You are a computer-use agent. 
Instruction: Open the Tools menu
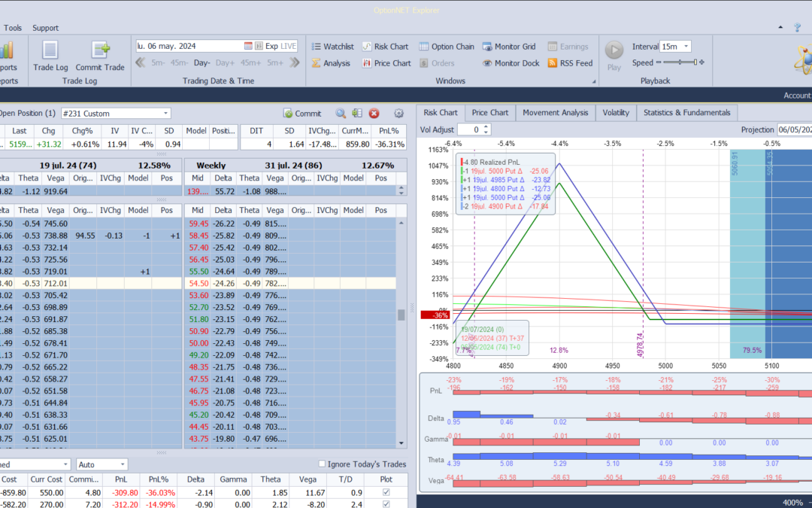pyautogui.click(x=13, y=28)
